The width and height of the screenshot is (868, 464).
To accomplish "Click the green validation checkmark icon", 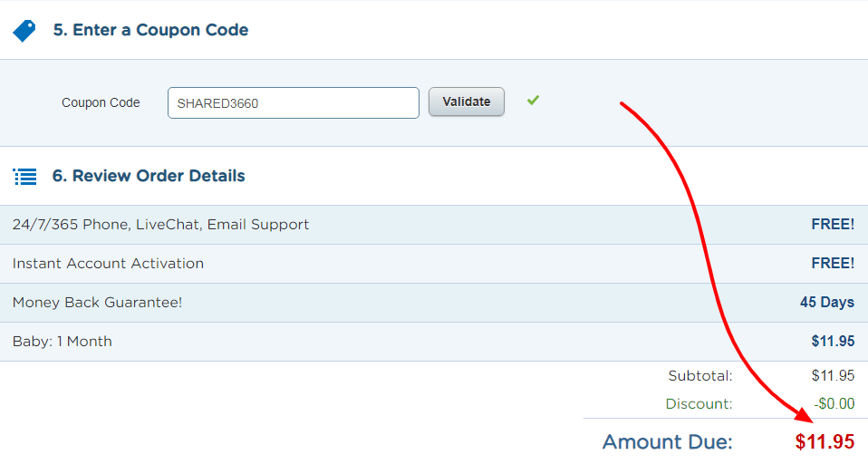I will click(x=533, y=101).
